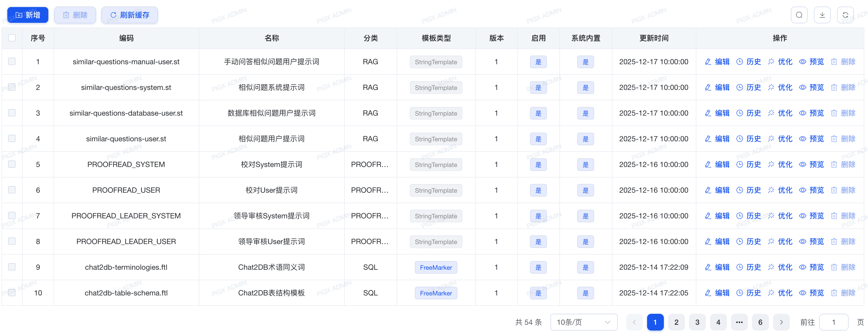Click the download/export icon in top right
This screenshot has height=335, width=868.
tap(823, 15)
